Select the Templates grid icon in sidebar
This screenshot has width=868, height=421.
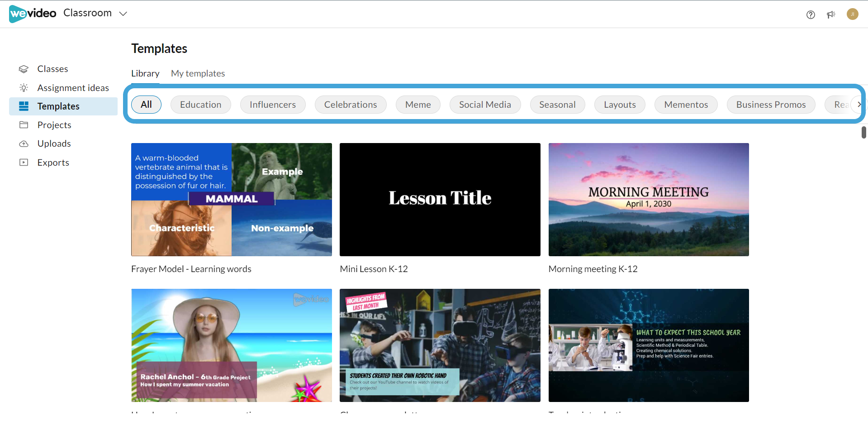(24, 106)
